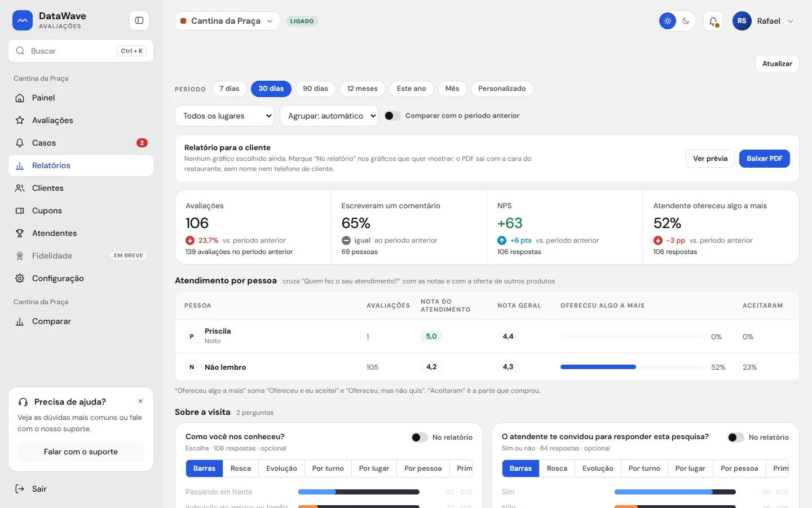812x508 pixels.
Task: Download report with Baixar PDF
Action: click(765, 159)
